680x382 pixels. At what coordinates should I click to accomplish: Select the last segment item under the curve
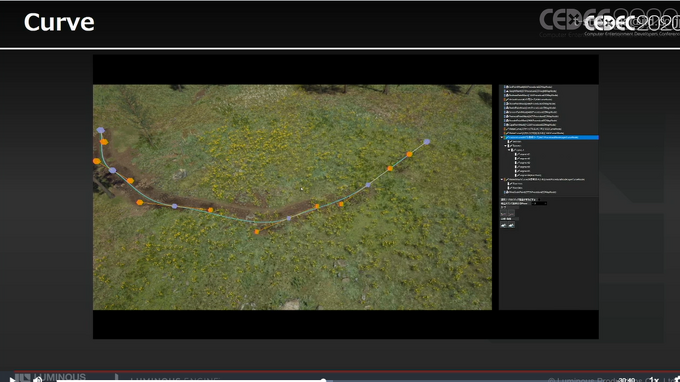click(x=528, y=175)
